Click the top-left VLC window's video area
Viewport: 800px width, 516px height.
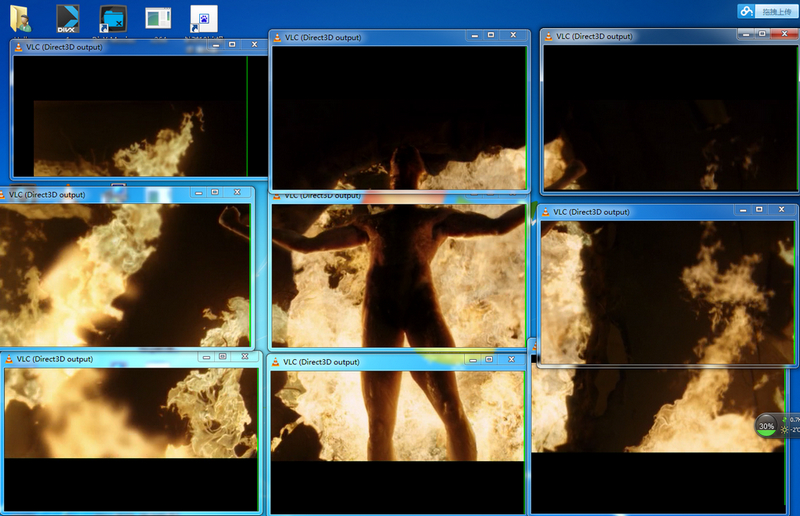140,116
